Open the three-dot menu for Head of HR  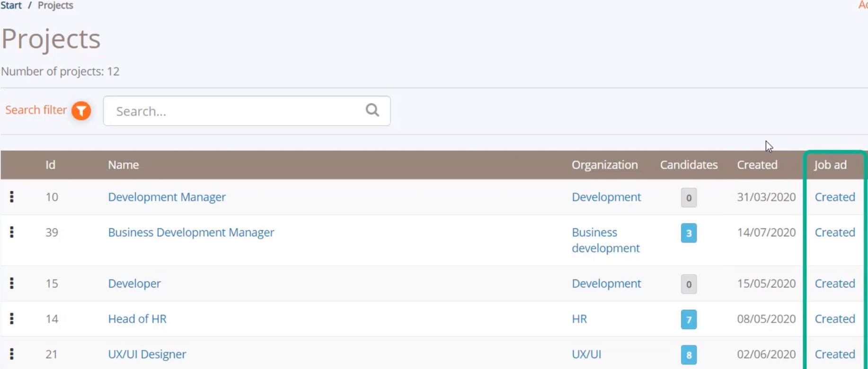click(x=12, y=319)
